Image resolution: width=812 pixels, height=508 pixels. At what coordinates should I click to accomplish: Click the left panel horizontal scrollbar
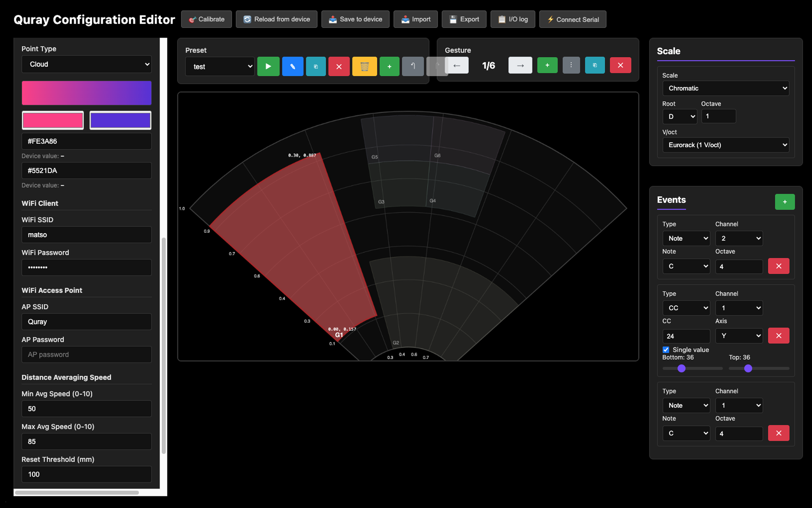click(x=76, y=493)
